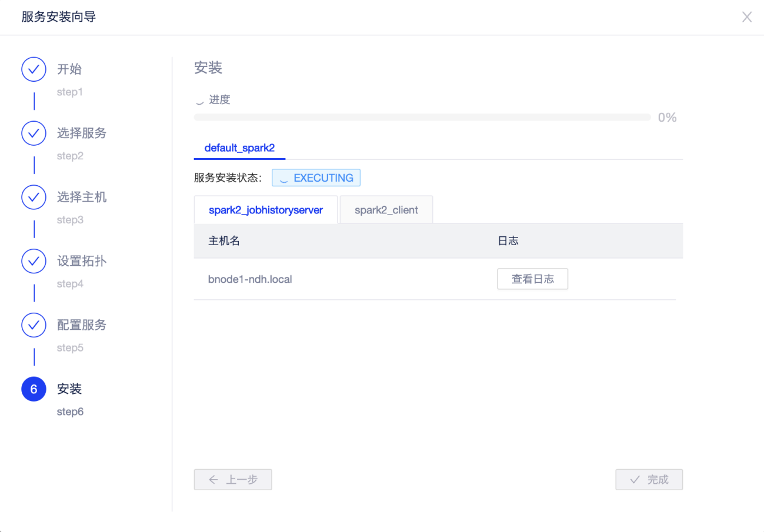Switch to spark2_jobhistoryserver tab
The width and height of the screenshot is (764, 532).
click(266, 210)
